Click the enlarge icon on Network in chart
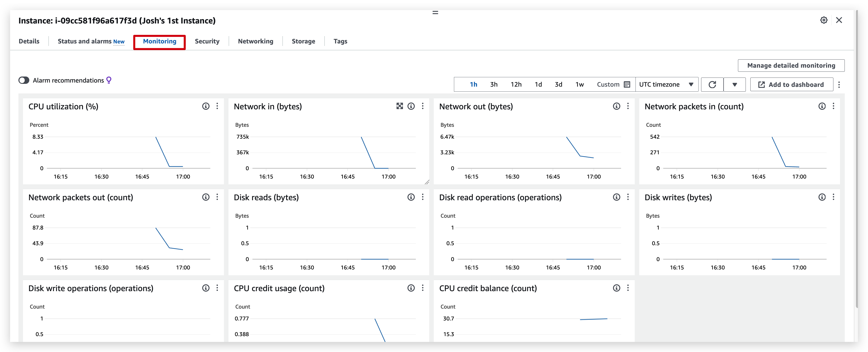This screenshot has width=868, height=352. [399, 106]
